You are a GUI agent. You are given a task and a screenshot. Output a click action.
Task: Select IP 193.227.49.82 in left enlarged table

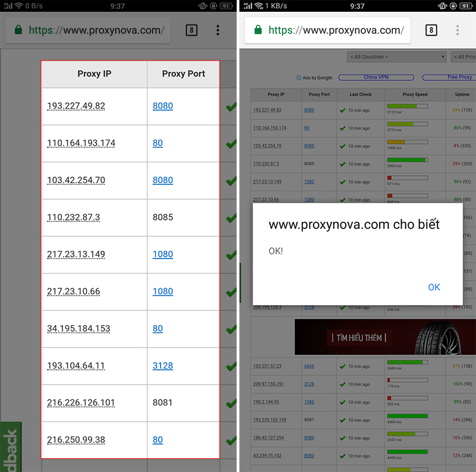tap(76, 106)
